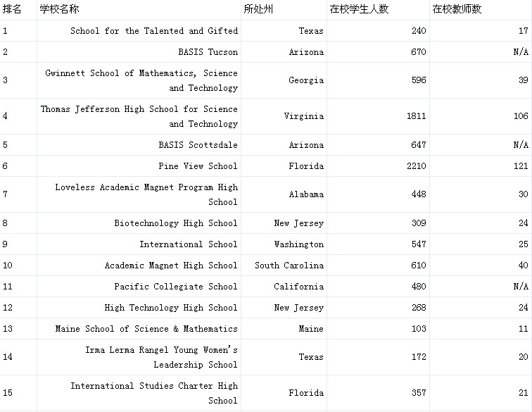Select teacher count 39
532x412 pixels.
point(524,80)
